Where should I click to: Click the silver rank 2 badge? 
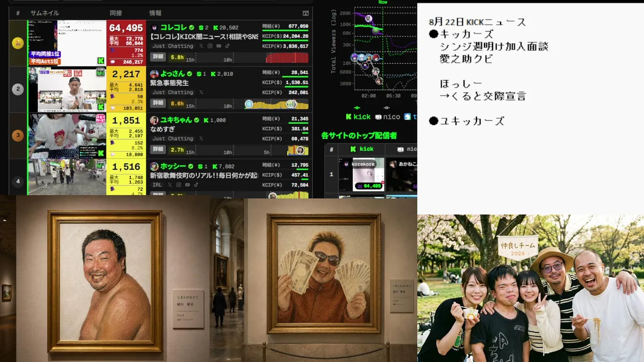[18, 89]
